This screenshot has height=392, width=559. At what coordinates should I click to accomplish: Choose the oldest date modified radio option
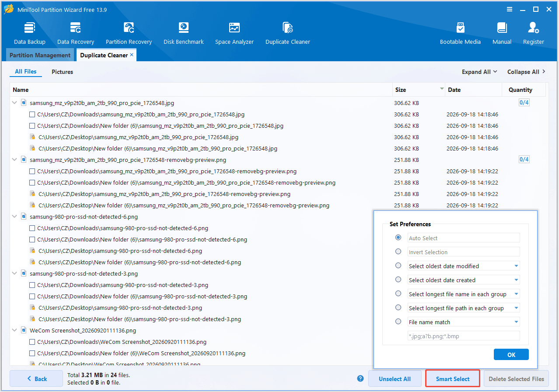click(x=398, y=266)
